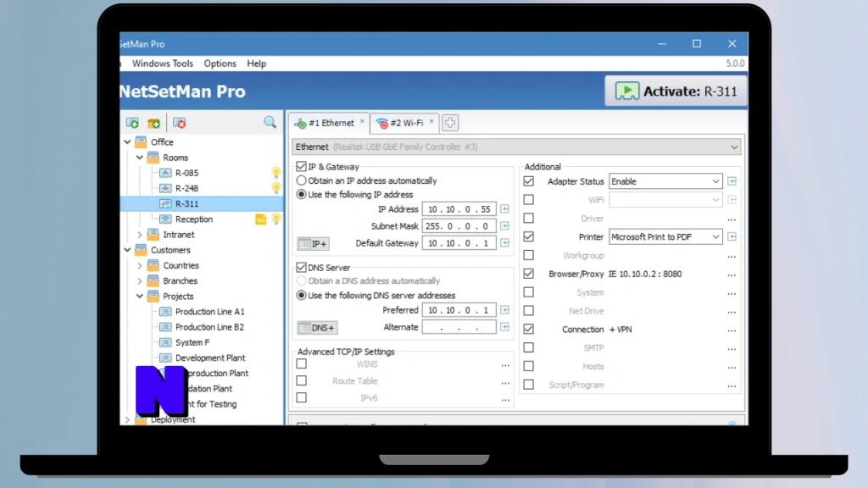Viewport: 868px width, 488px height.
Task: Uncheck the Printer checkbox
Action: (529, 236)
